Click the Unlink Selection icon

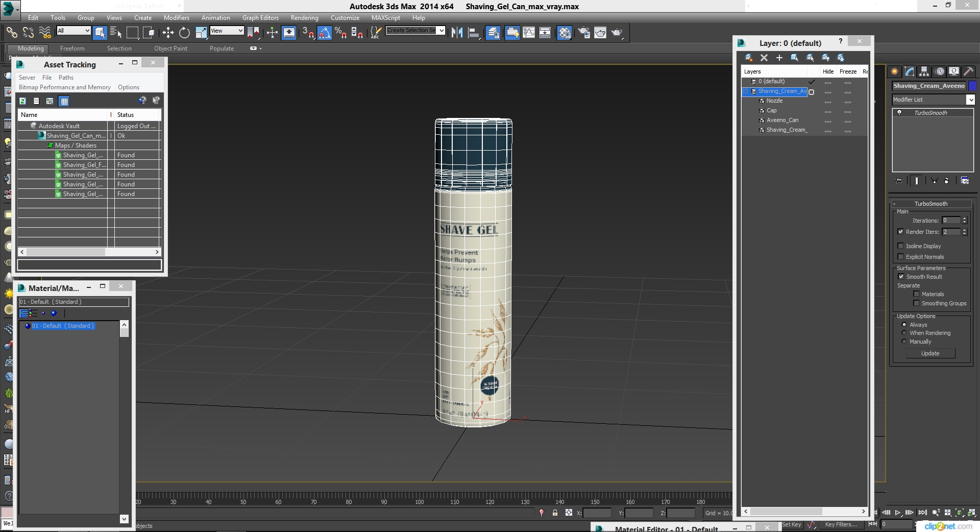(x=28, y=33)
